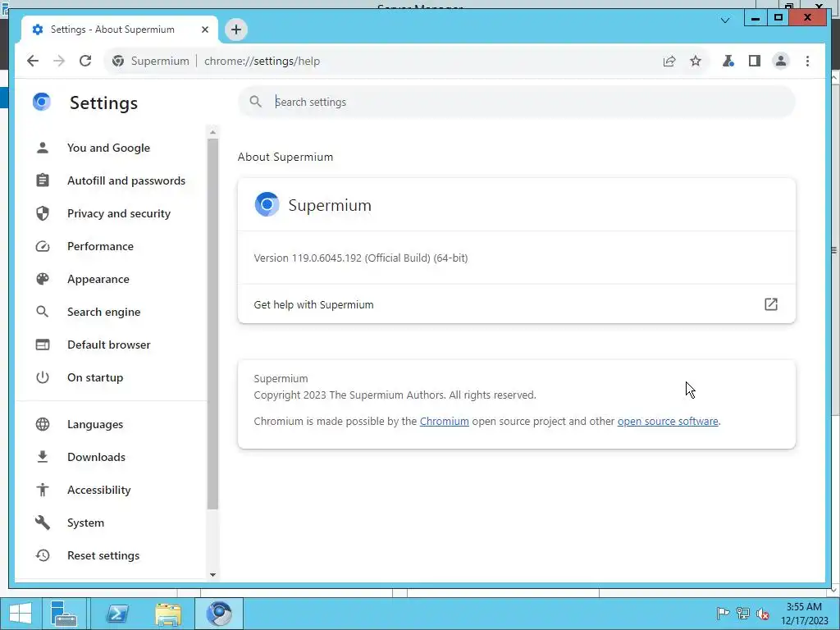Screen dimensions: 840x630
Task: Toggle the browser side panel
Action: tap(755, 61)
